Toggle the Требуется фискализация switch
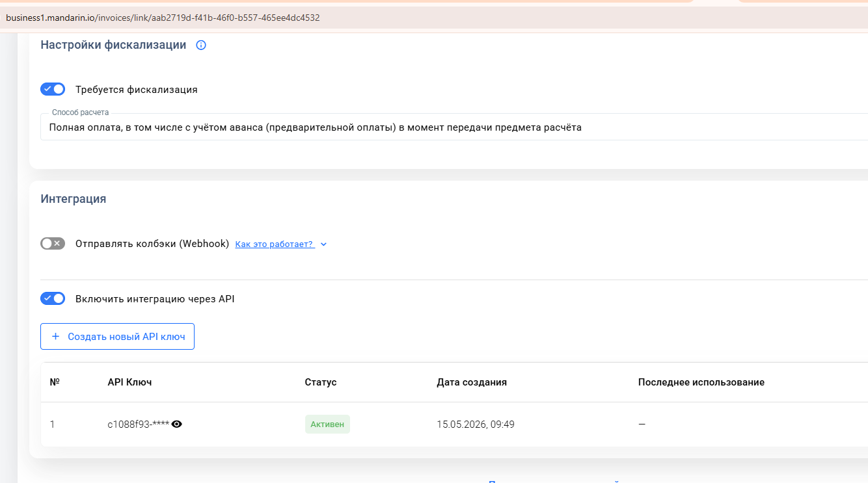This screenshot has width=868, height=483. pos(53,89)
